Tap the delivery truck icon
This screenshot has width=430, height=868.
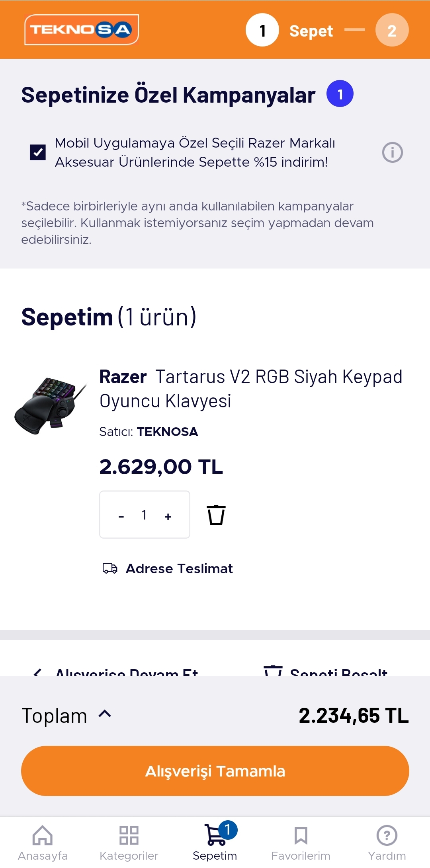pos(110,568)
